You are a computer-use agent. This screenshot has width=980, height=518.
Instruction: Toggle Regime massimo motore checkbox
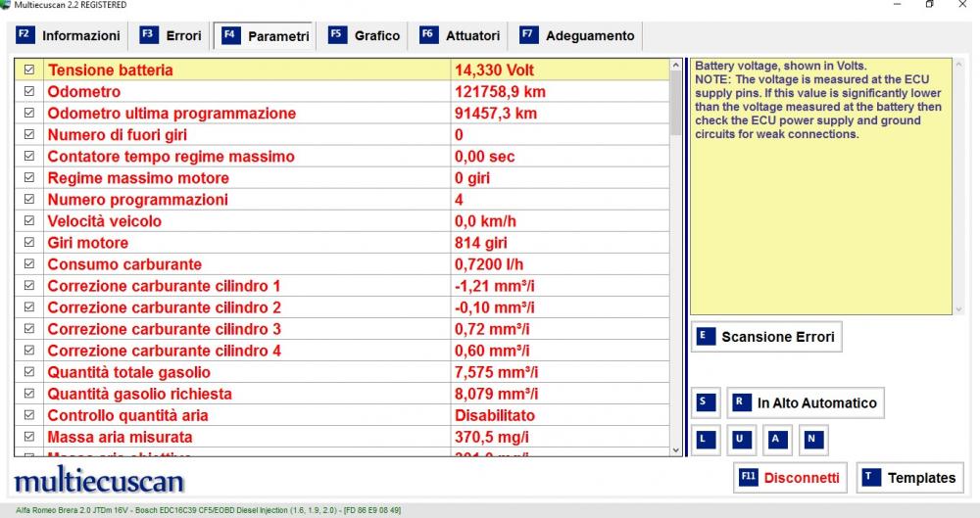pos(29,177)
